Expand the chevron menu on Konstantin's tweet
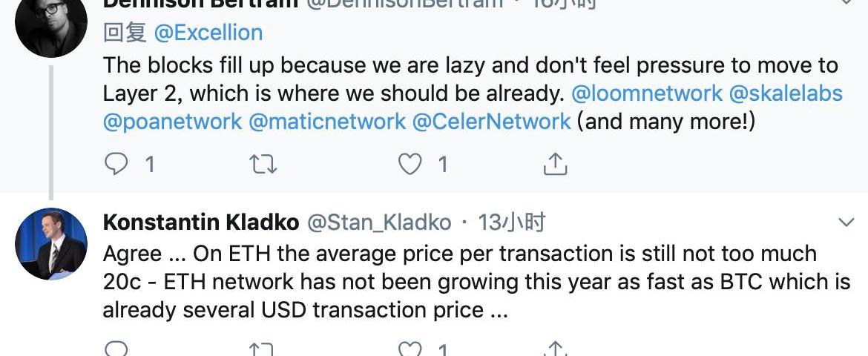This screenshot has width=868, height=356. (846, 222)
